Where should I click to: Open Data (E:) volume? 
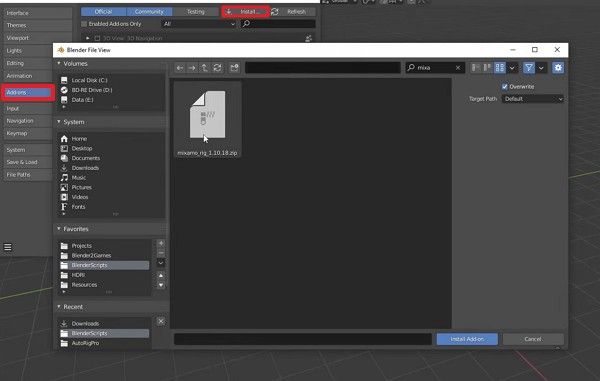click(x=82, y=100)
